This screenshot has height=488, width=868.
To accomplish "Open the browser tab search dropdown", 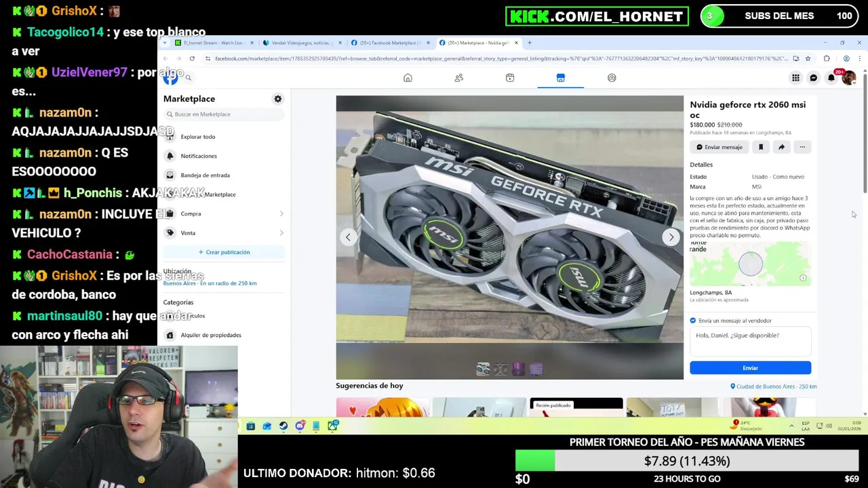I will point(164,43).
